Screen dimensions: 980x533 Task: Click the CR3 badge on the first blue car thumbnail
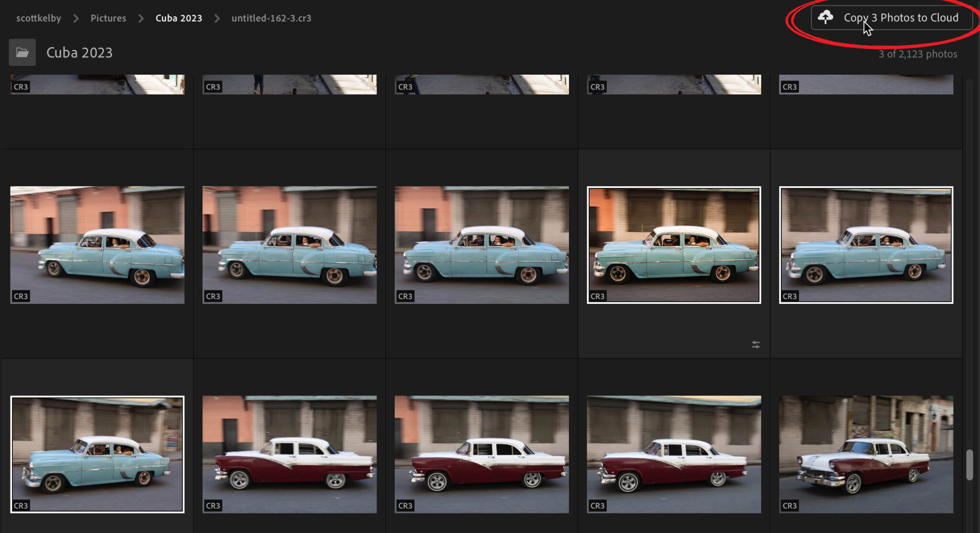pyautogui.click(x=21, y=296)
